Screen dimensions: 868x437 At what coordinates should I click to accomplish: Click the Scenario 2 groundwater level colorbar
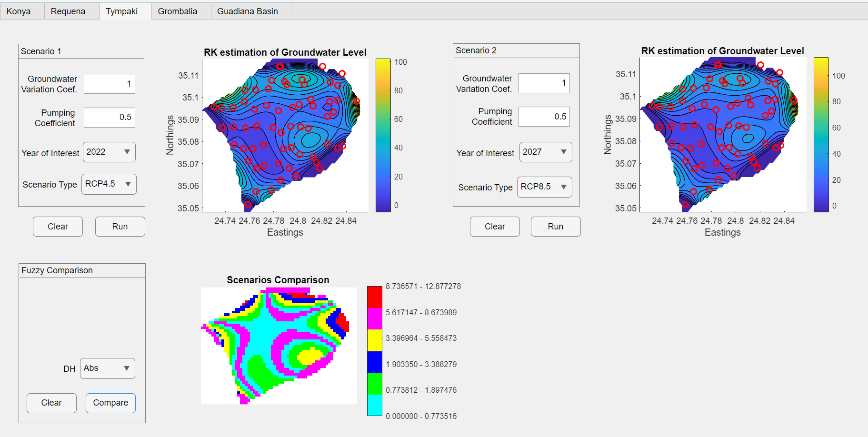821,134
